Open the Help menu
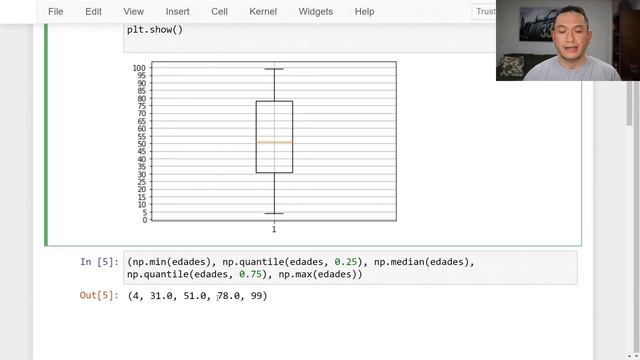Image resolution: width=640 pixels, height=360 pixels. pos(364,12)
